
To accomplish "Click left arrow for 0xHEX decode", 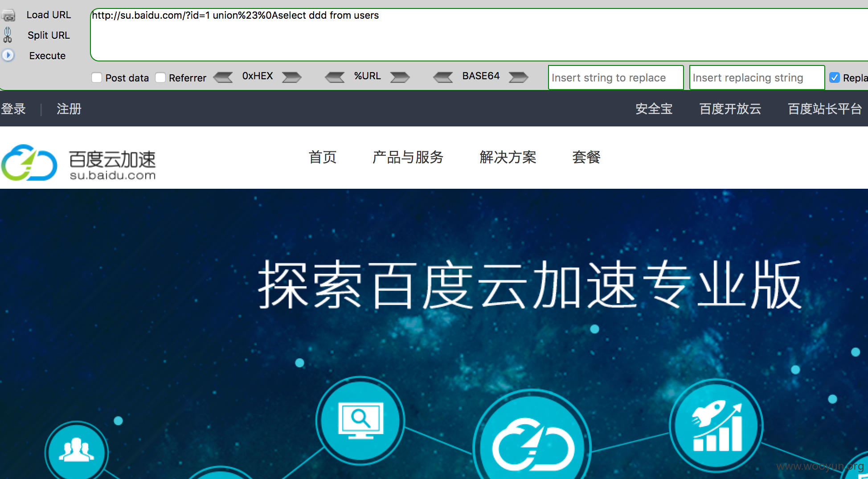I will tap(223, 77).
